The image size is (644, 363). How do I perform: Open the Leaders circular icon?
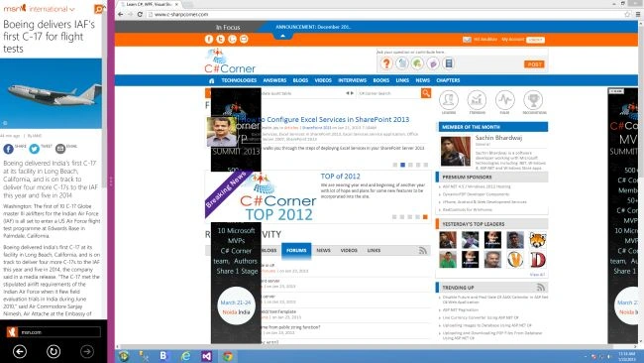[x=449, y=100]
